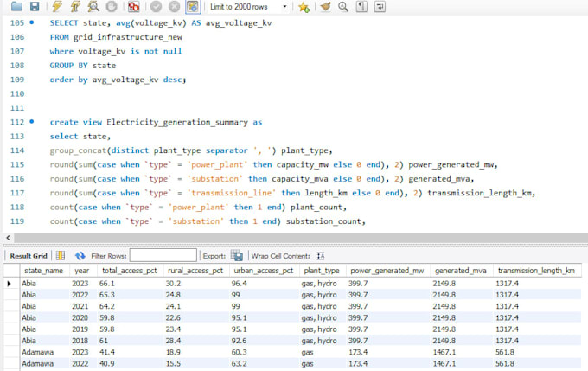
Task: Click urban access value 92.6
Action: tap(264, 341)
